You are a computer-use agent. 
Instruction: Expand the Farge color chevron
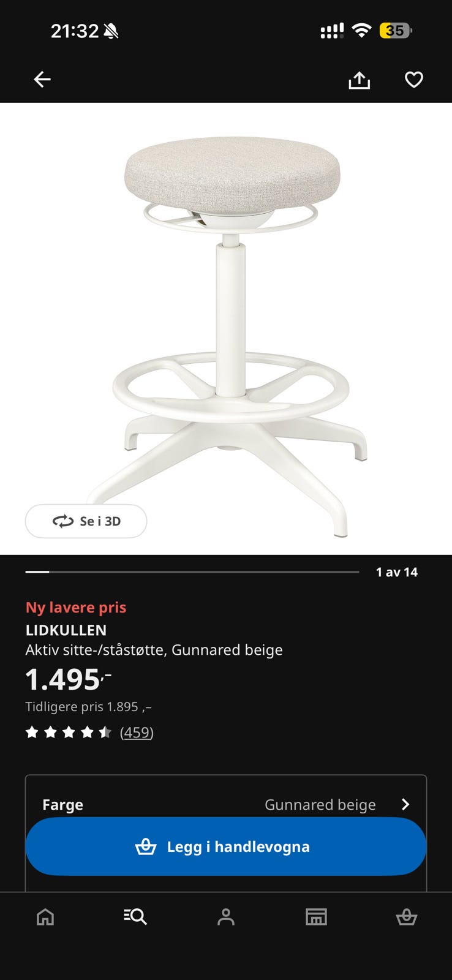point(405,804)
